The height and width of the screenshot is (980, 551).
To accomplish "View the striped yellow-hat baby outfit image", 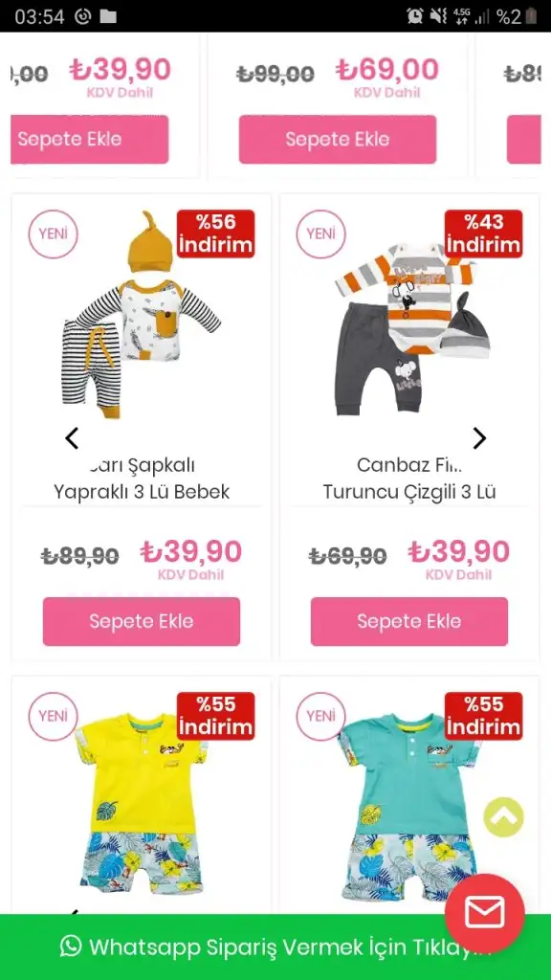I will [142, 316].
